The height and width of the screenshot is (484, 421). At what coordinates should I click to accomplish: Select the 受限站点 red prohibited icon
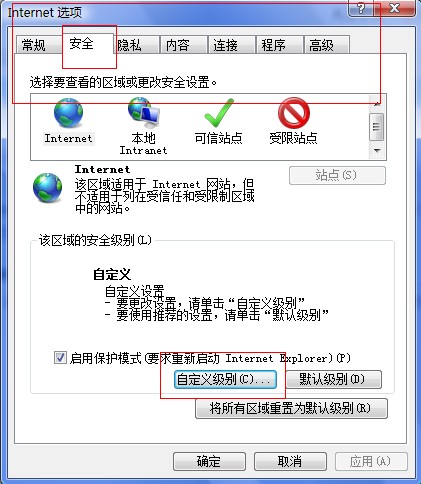click(x=294, y=113)
